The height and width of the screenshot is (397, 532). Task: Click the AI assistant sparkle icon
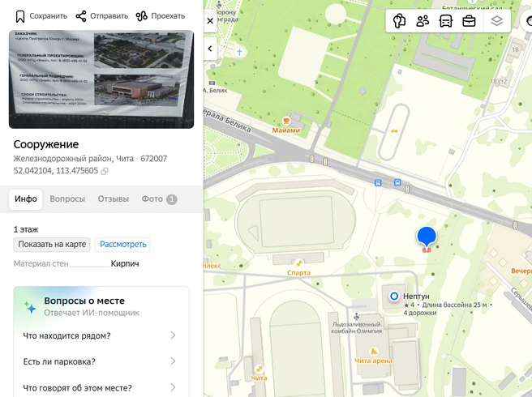pyautogui.click(x=30, y=307)
